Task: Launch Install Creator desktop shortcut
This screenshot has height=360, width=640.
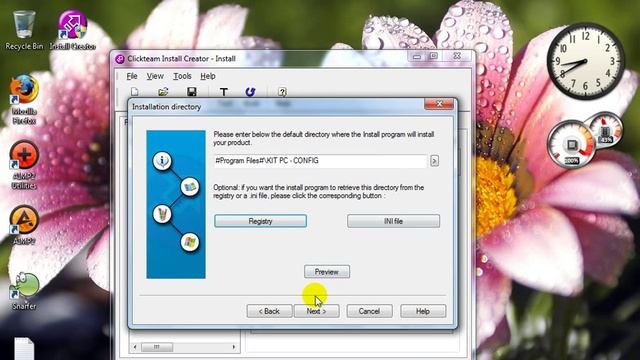Action: pos(72,30)
